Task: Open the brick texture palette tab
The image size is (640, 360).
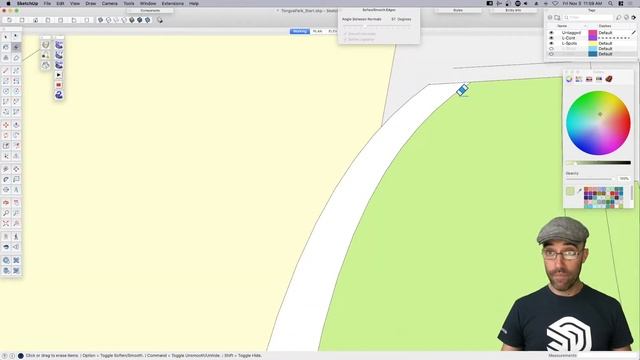Action: tap(609, 79)
